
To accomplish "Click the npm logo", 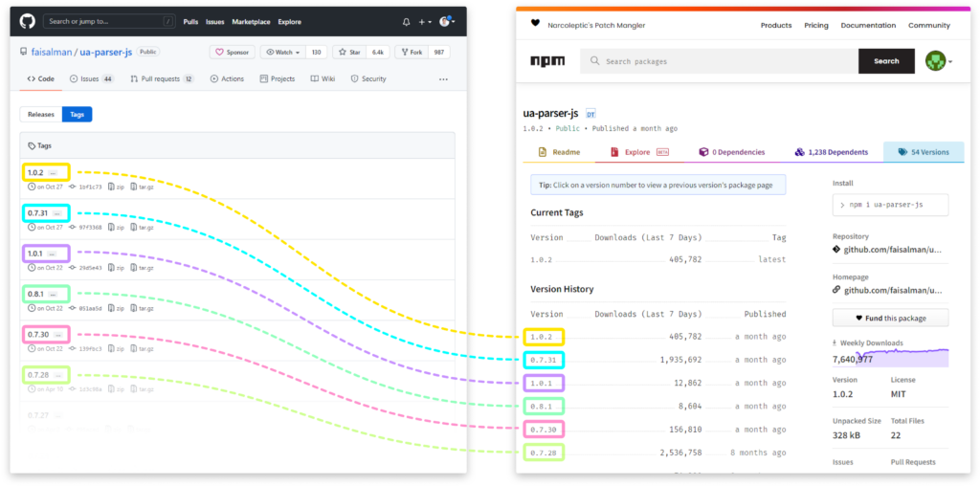I will pos(547,61).
